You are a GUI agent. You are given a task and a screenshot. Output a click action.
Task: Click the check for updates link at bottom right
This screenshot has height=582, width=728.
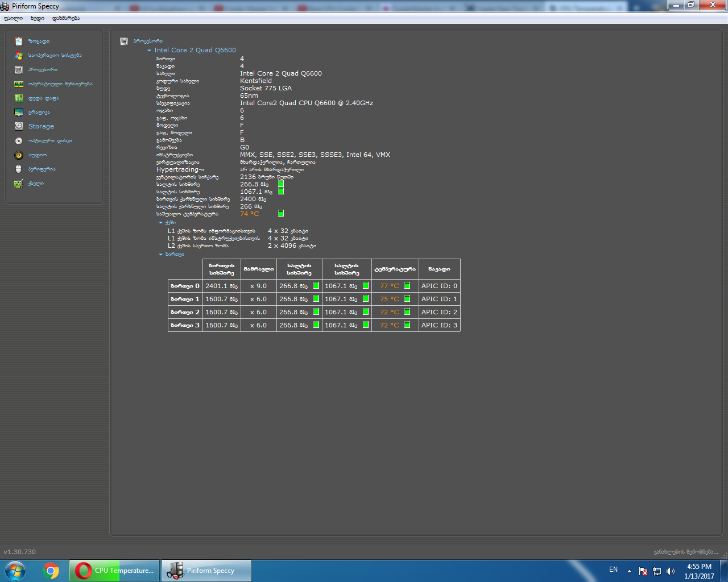[x=686, y=552]
